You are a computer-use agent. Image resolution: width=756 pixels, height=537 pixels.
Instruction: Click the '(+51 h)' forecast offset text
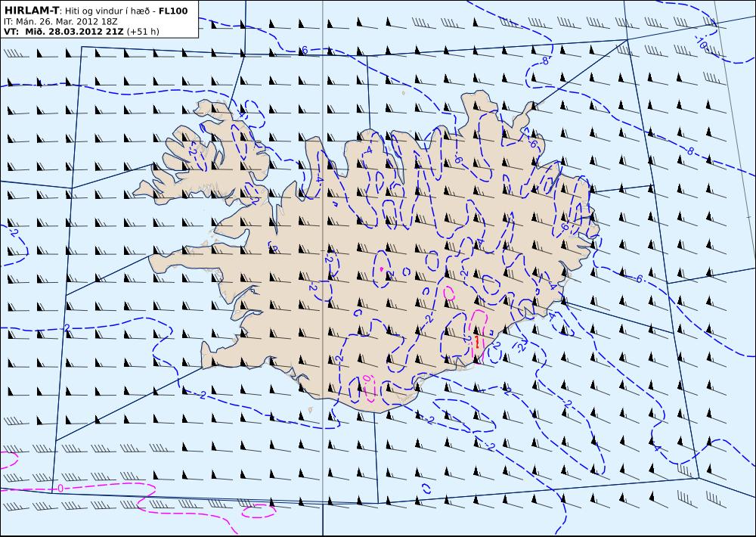(x=143, y=32)
